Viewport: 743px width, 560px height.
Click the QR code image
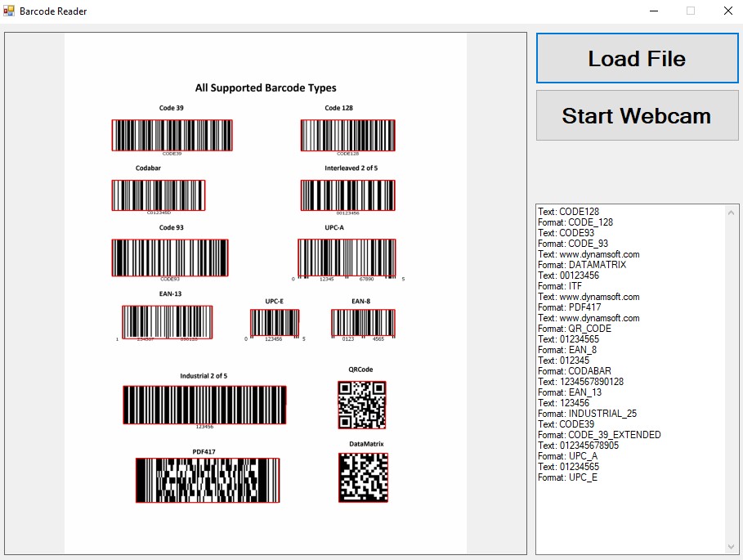tap(361, 405)
